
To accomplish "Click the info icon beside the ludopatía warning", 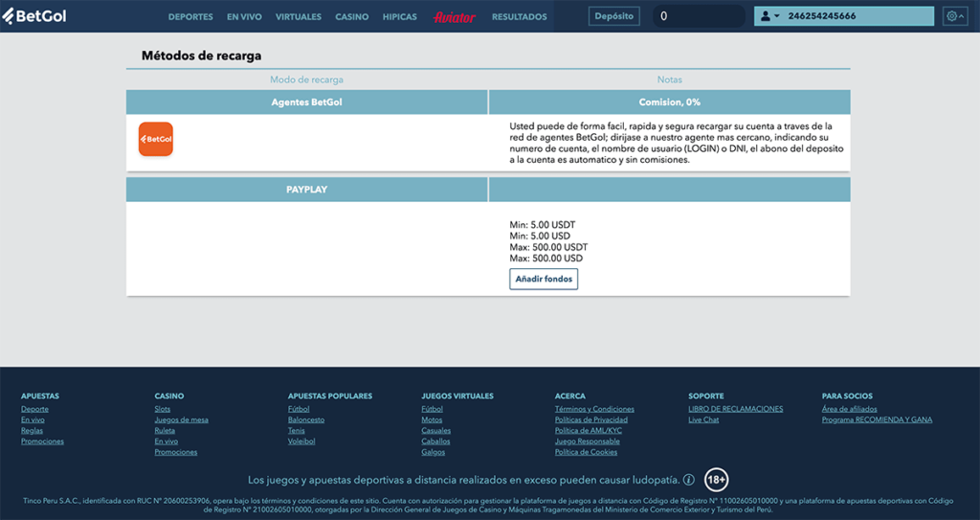I will [689, 480].
